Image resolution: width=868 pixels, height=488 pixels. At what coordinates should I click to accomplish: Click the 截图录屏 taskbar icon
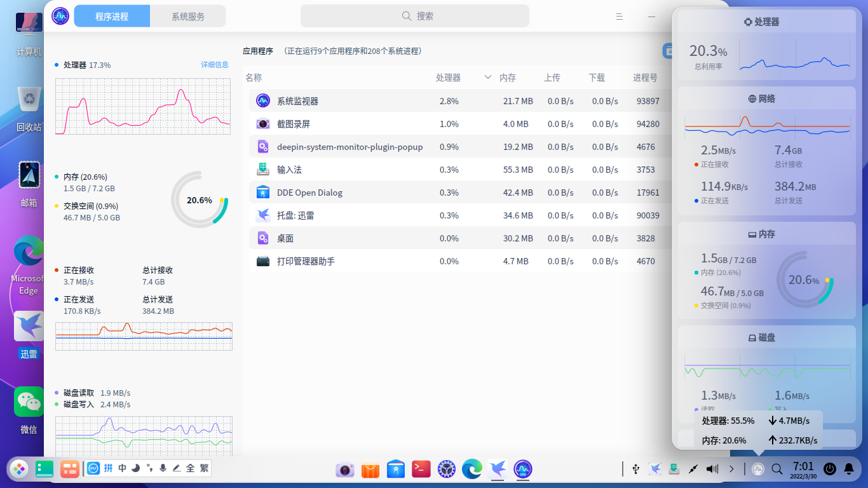coord(345,470)
